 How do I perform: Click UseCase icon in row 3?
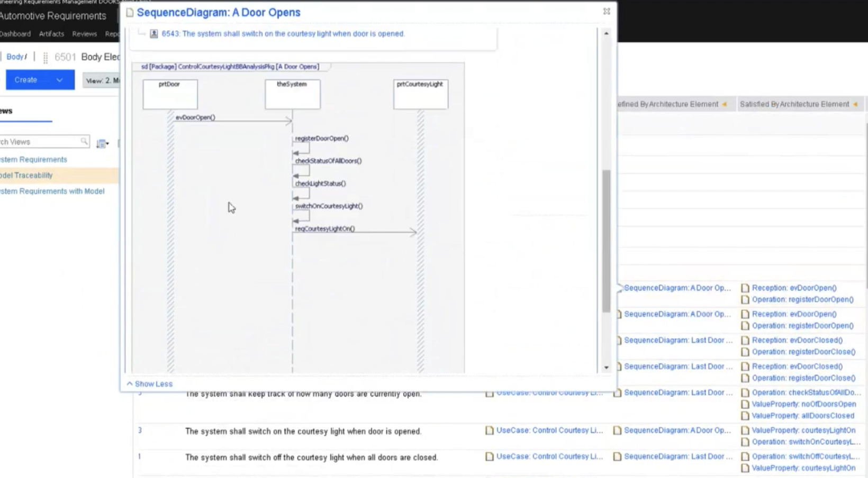[490, 430]
